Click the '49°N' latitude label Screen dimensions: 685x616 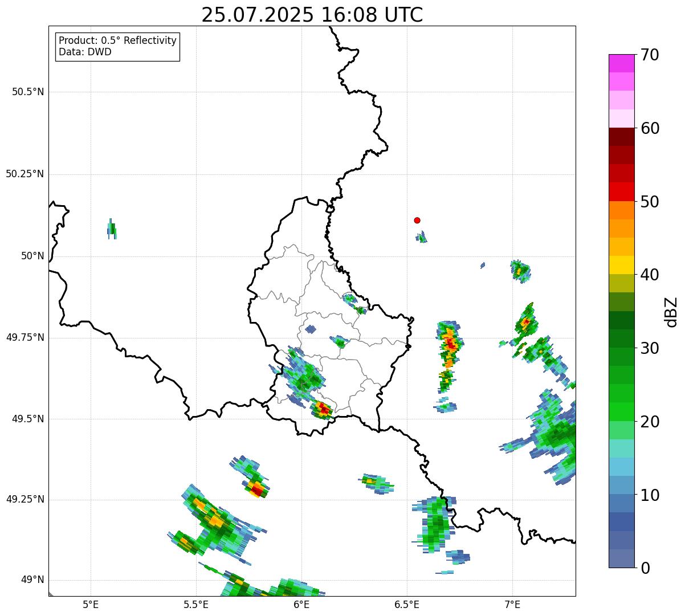click(x=32, y=580)
